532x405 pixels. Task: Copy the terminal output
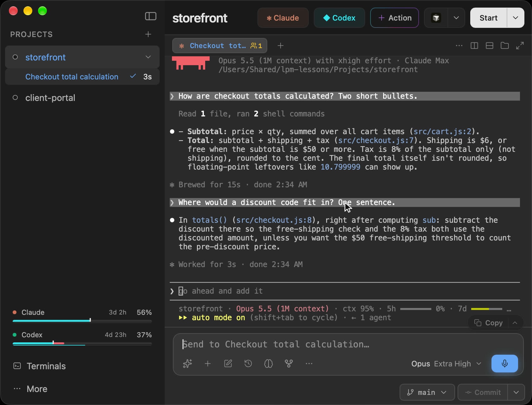(x=489, y=323)
